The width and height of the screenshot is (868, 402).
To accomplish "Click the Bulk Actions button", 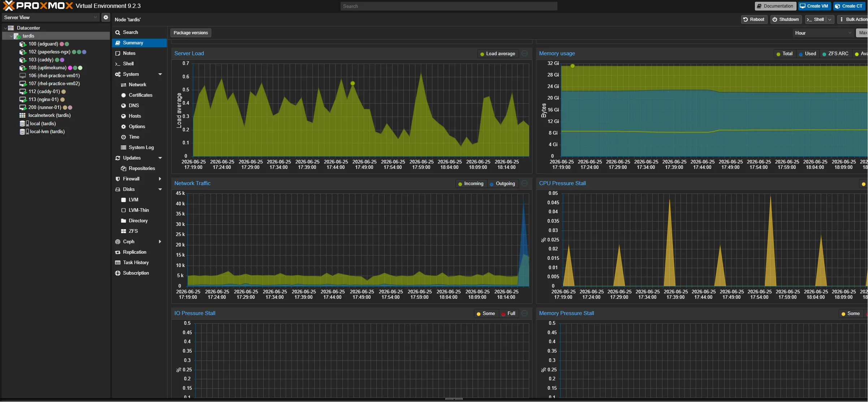I will [x=852, y=19].
